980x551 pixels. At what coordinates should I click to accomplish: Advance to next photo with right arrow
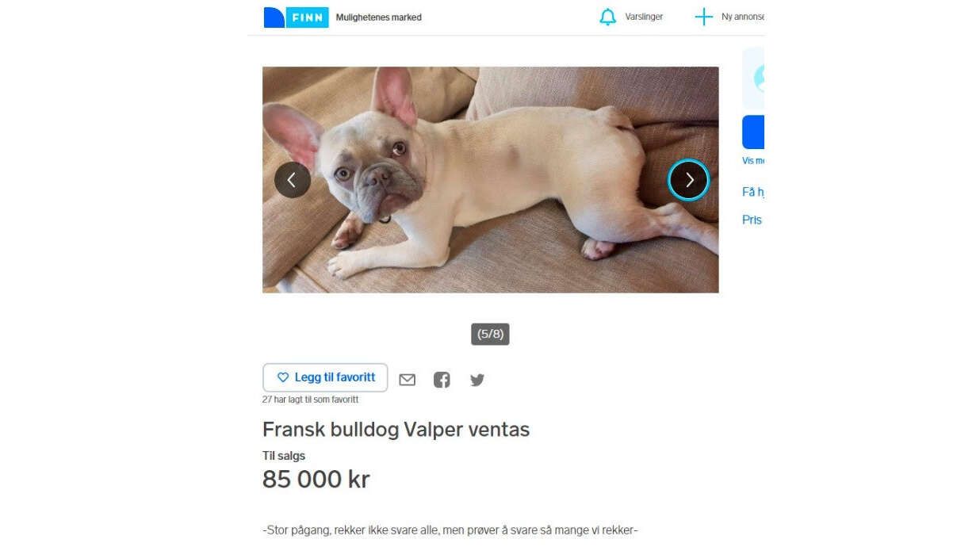tap(689, 180)
